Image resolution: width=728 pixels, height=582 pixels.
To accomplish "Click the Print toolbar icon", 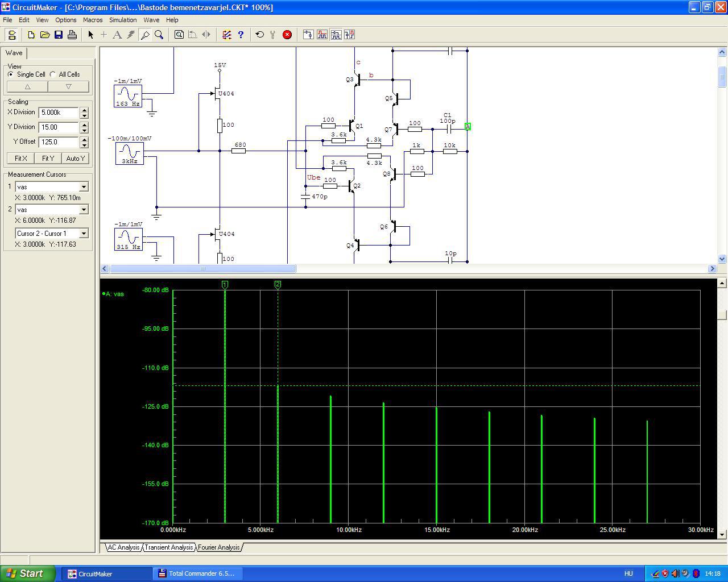I will click(x=72, y=35).
